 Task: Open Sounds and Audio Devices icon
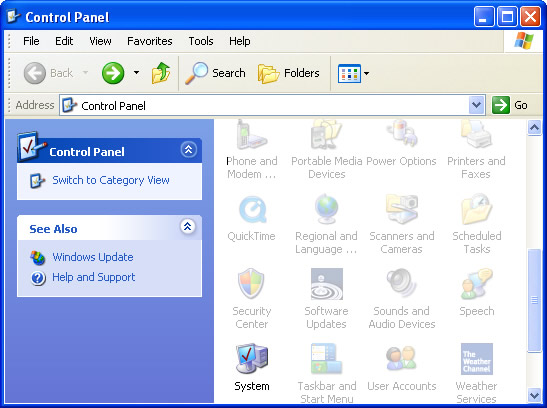[402, 284]
